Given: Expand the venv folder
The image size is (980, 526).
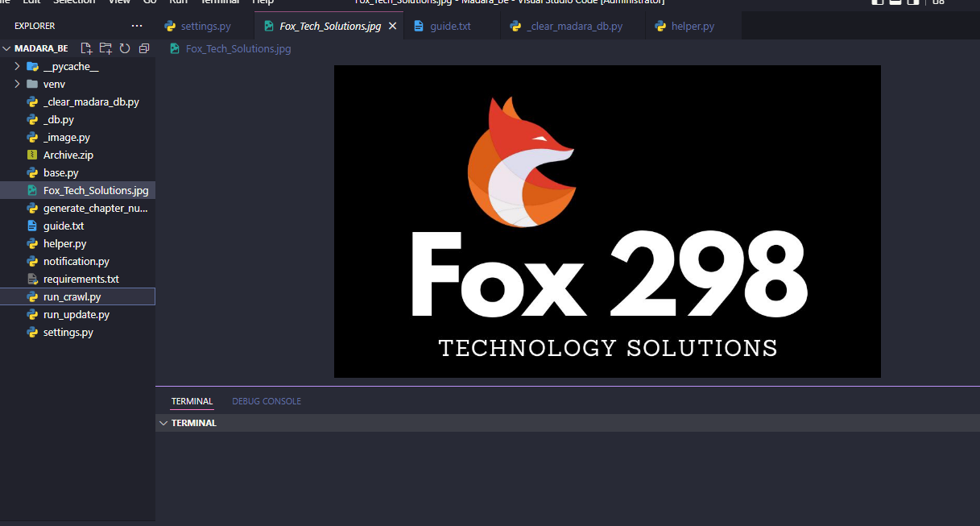Looking at the screenshot, I should [17, 84].
